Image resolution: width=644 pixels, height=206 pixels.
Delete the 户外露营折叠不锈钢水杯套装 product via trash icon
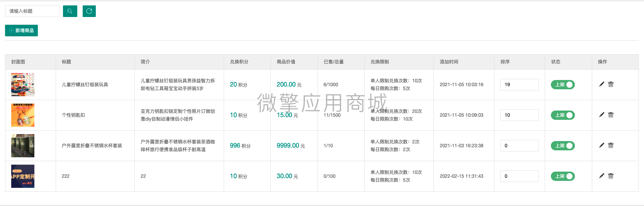pos(611,145)
